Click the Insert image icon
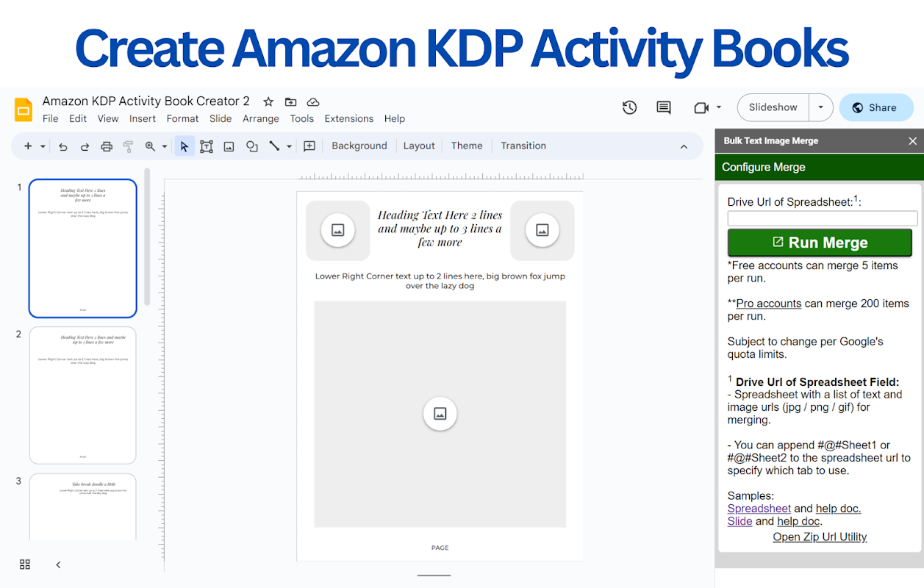 229,146
